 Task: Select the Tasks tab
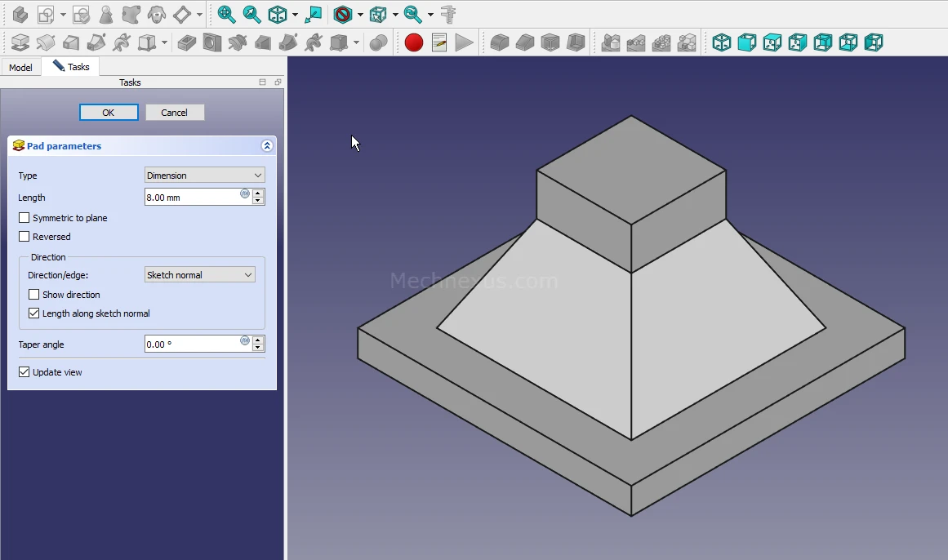click(x=71, y=67)
